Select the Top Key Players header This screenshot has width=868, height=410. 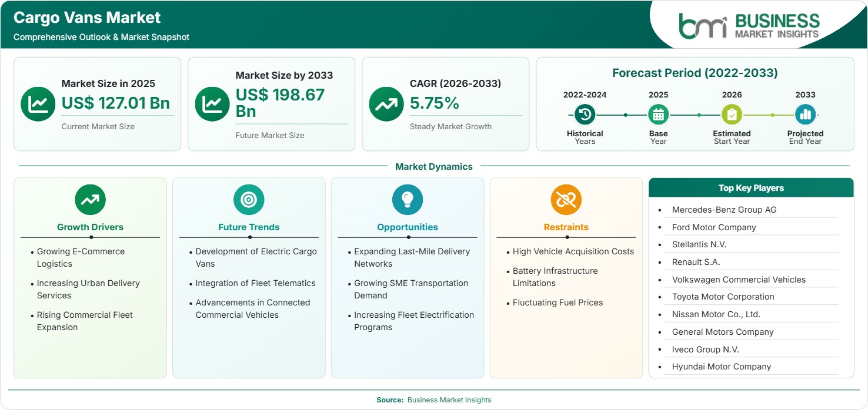[751, 188]
